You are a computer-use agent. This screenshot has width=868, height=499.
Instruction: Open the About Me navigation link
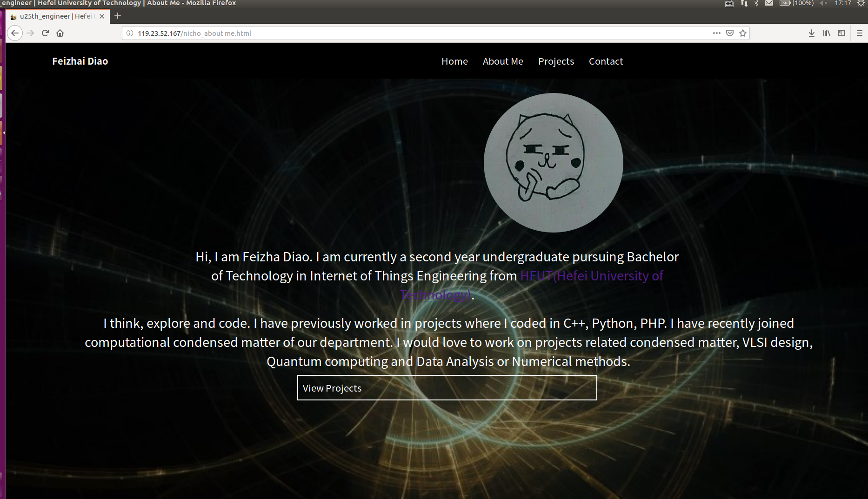tap(503, 61)
